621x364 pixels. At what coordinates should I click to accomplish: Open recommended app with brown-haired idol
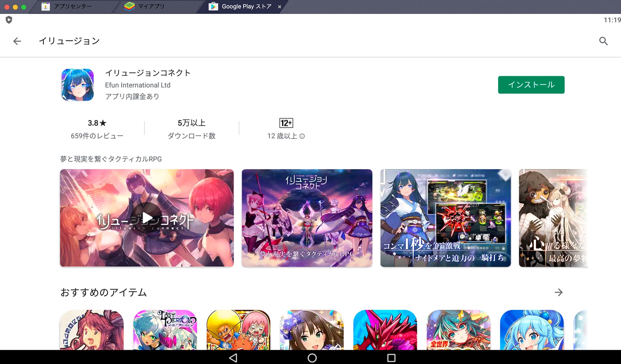[x=312, y=330]
